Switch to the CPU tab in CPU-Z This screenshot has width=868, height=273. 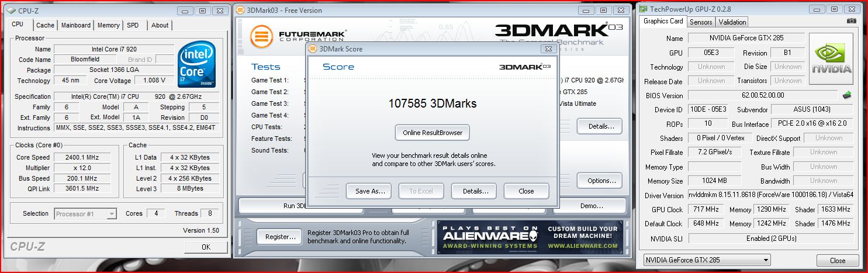click(x=18, y=24)
